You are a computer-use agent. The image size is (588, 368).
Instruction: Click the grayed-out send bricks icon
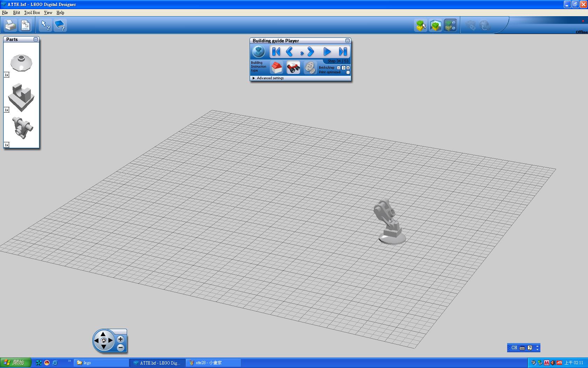(x=470, y=25)
